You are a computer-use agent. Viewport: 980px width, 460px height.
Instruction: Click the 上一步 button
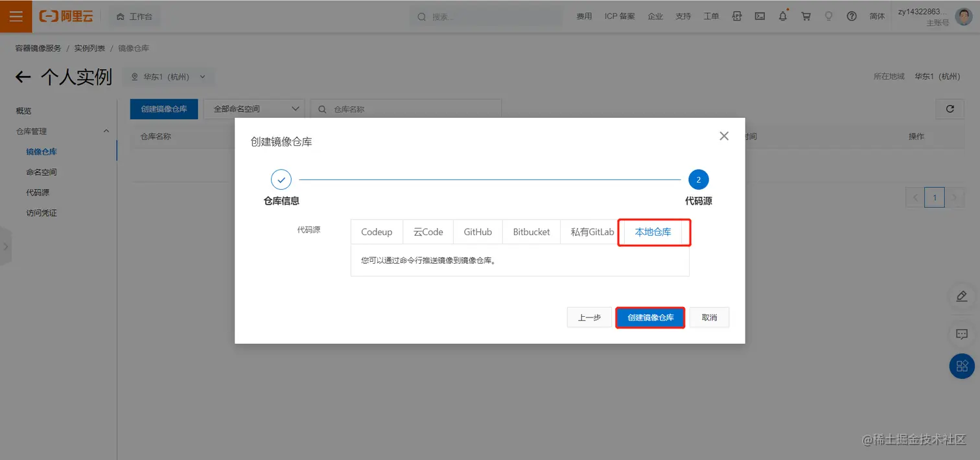pyautogui.click(x=589, y=317)
